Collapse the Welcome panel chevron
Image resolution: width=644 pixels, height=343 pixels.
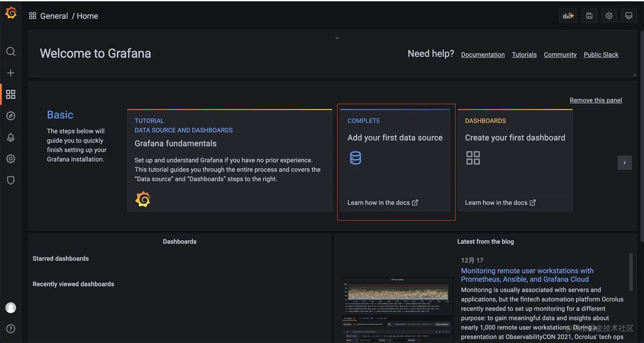[337, 38]
